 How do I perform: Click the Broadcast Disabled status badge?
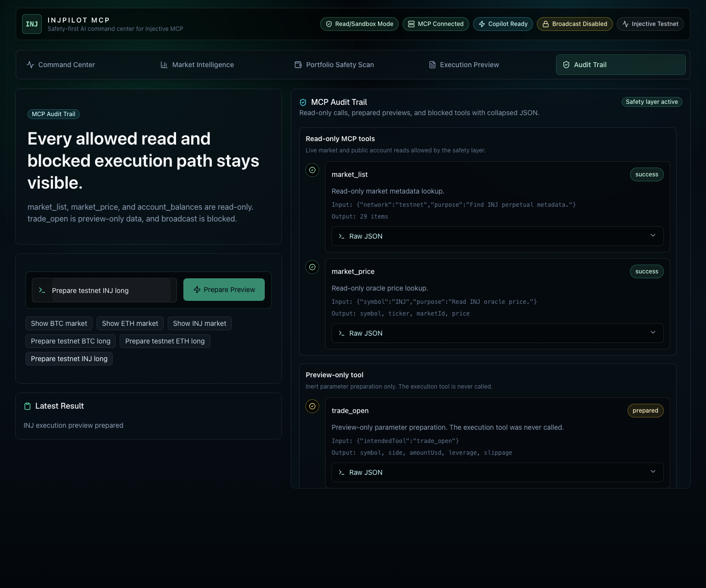[x=575, y=24]
